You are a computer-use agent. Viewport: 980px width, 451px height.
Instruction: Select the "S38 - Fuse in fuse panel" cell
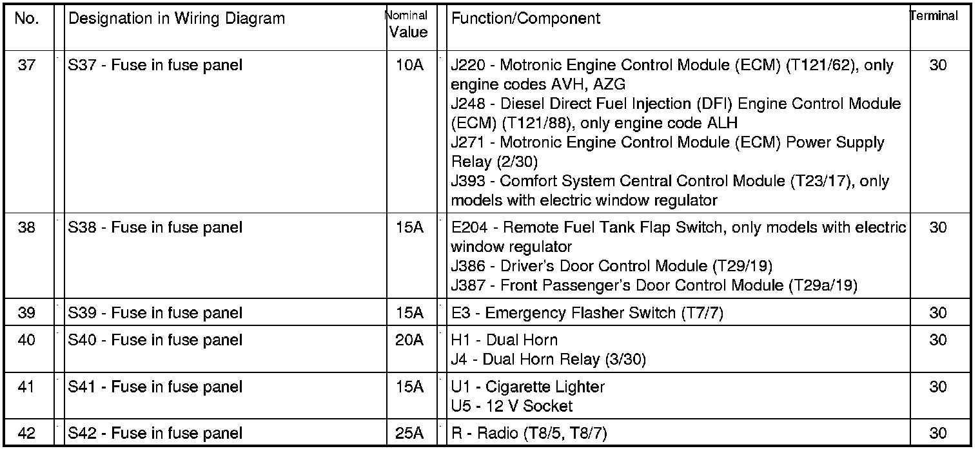155,227
